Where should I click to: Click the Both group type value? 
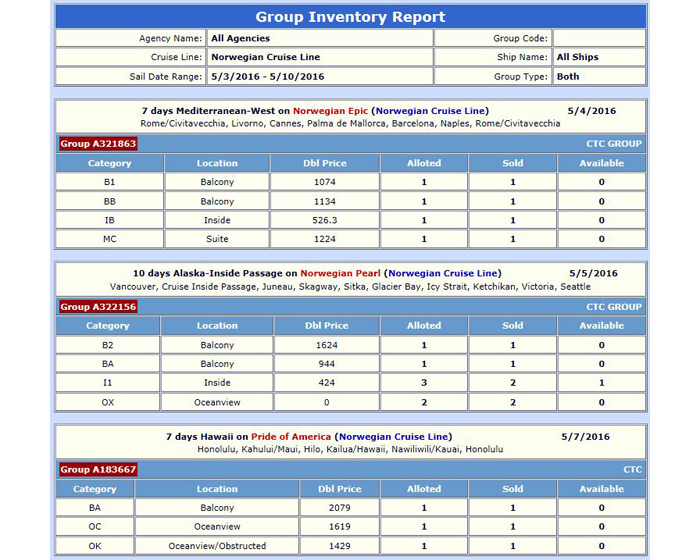pyautogui.click(x=568, y=76)
